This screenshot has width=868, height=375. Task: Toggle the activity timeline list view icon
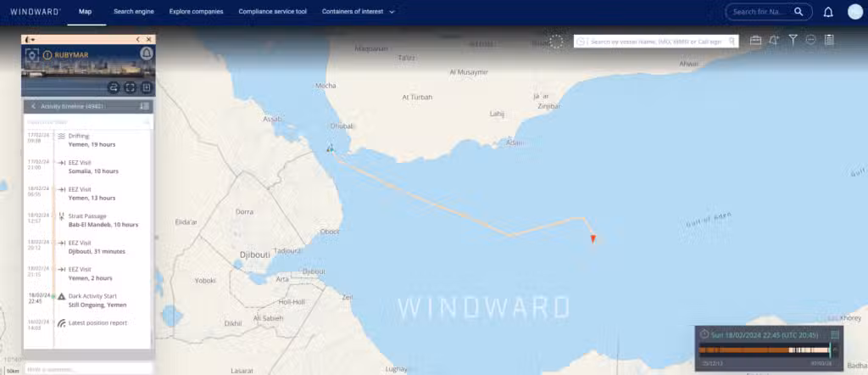[x=144, y=106]
